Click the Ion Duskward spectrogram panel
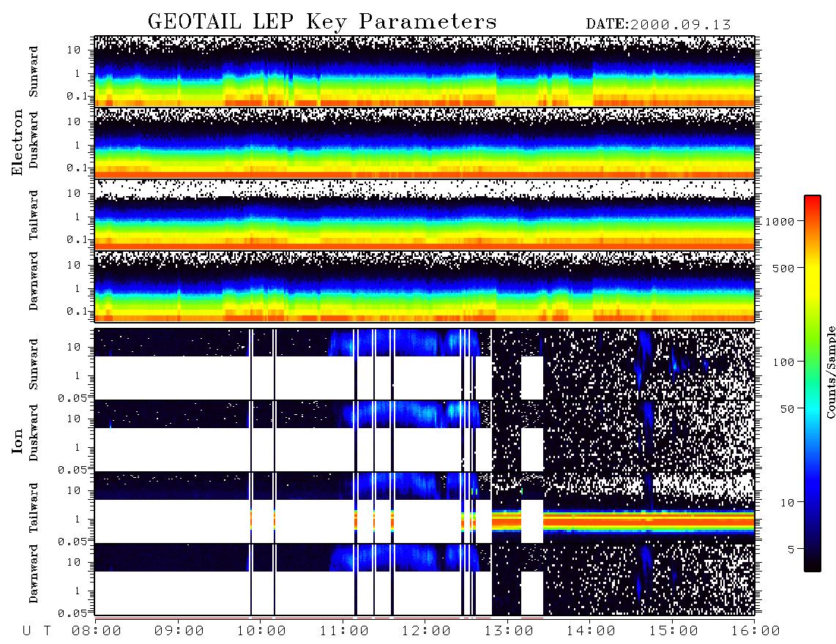The width and height of the screenshot is (836, 644). [425, 435]
